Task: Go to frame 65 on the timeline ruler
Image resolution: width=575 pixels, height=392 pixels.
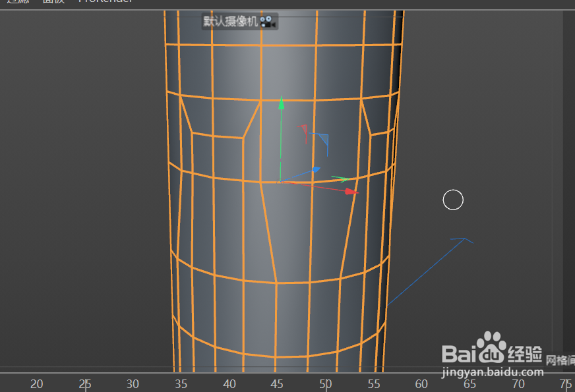Action: coord(469,383)
